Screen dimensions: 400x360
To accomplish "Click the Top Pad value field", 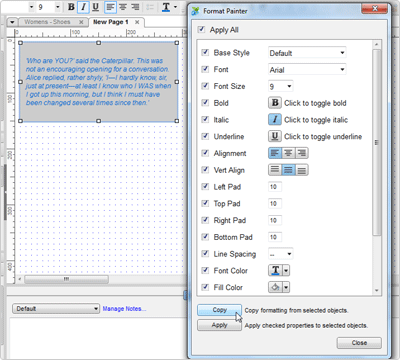I will 275,203.
